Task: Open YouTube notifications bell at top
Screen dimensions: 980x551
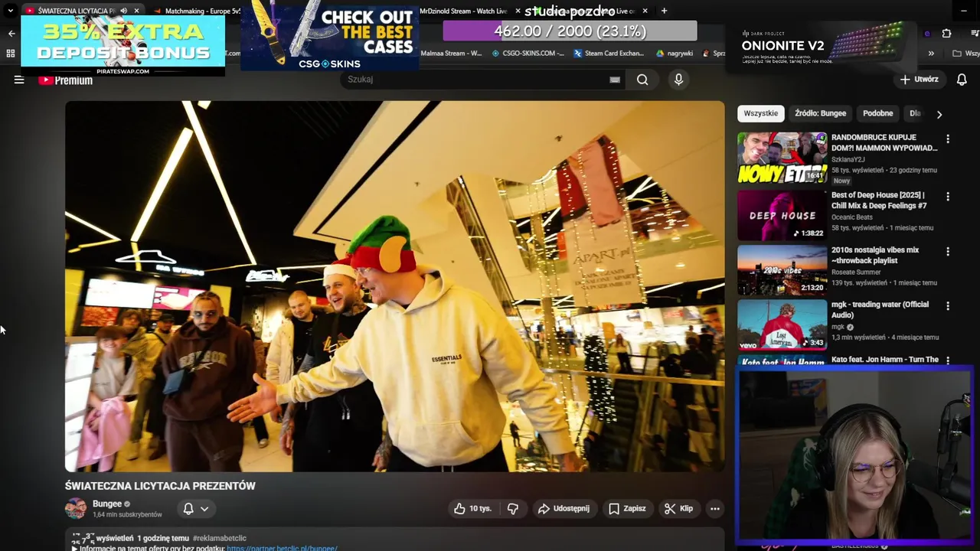Action: click(962, 80)
